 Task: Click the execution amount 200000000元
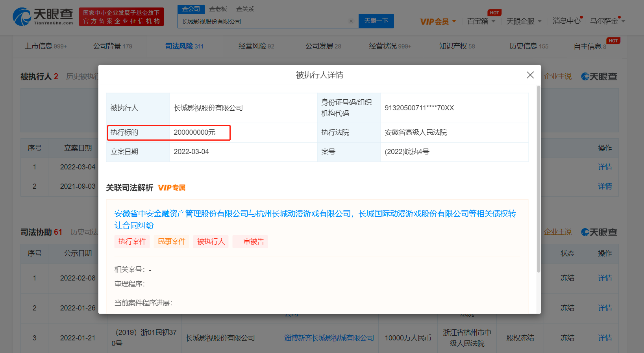click(194, 132)
